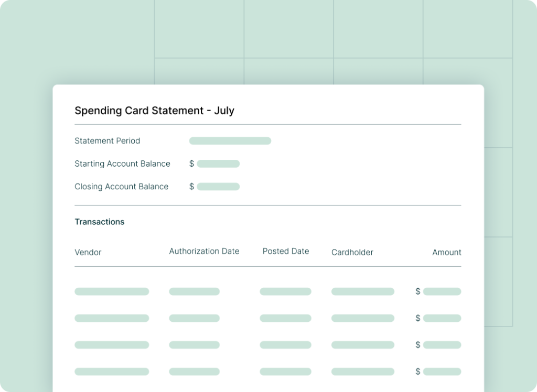537x392 pixels.
Task: Sort by the Authorization Date column header
Action: pos(204,251)
